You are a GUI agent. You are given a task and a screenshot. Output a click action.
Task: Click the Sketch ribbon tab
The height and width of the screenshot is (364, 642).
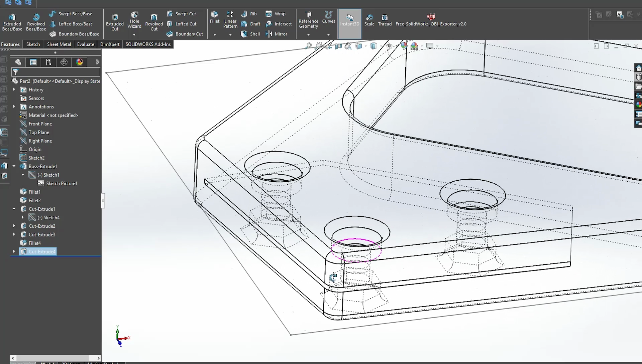[33, 44]
